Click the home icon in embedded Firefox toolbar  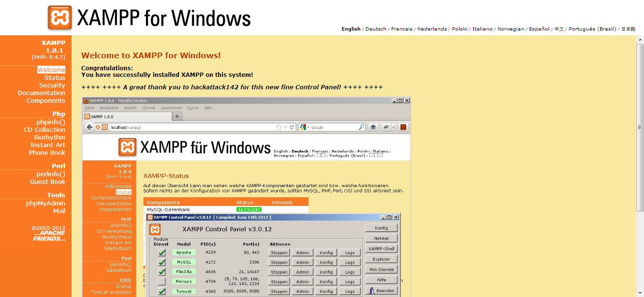coord(373,127)
